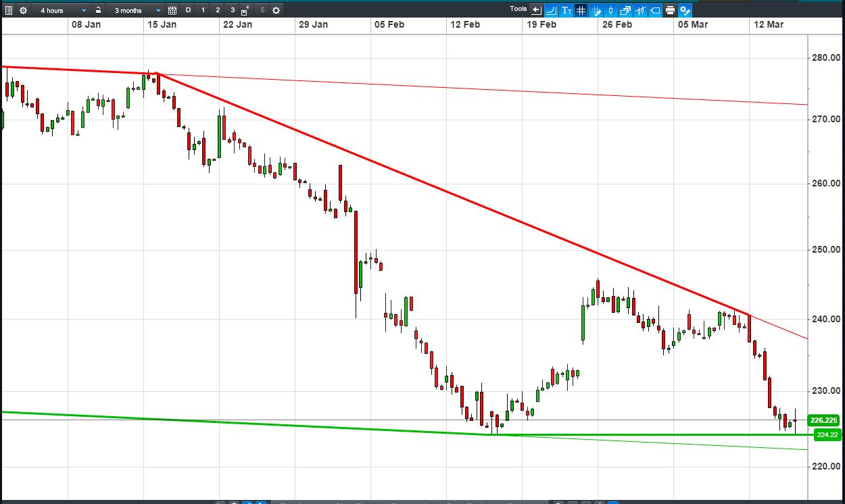The height and width of the screenshot is (504, 845).
Task: Click the 280.00 price axis label
Action: [826, 57]
